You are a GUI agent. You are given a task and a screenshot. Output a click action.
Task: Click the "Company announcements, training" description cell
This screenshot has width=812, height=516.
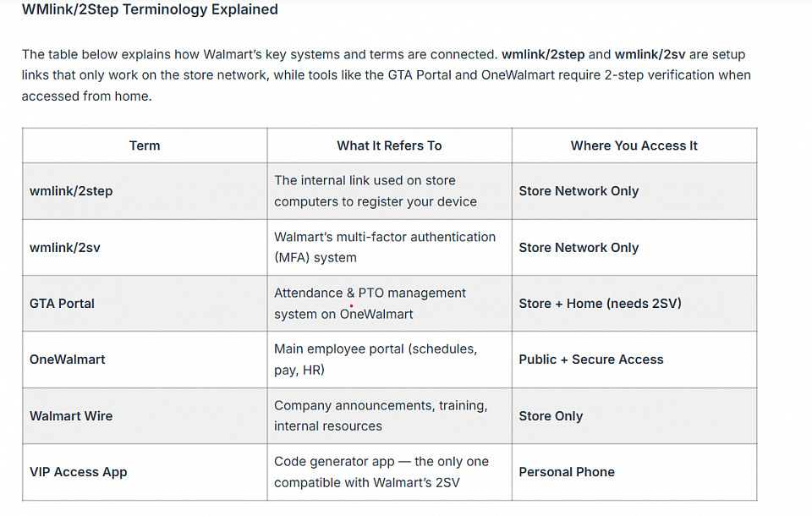click(381, 416)
